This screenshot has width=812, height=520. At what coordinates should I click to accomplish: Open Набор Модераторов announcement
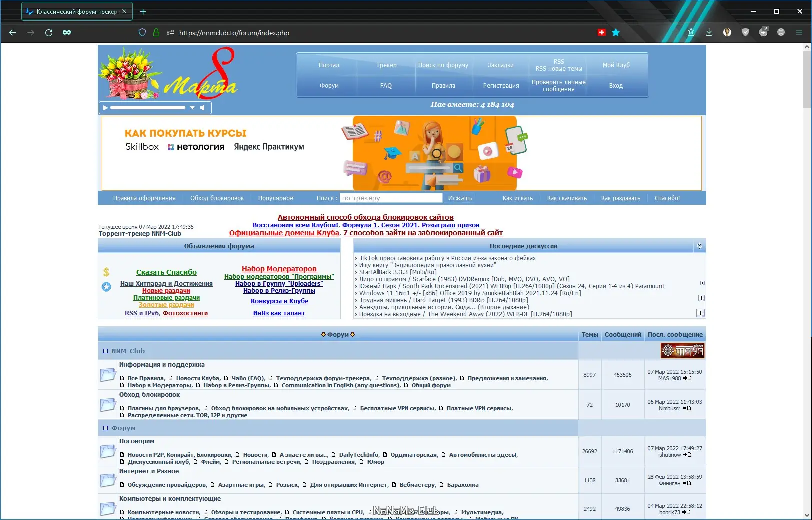click(x=279, y=269)
